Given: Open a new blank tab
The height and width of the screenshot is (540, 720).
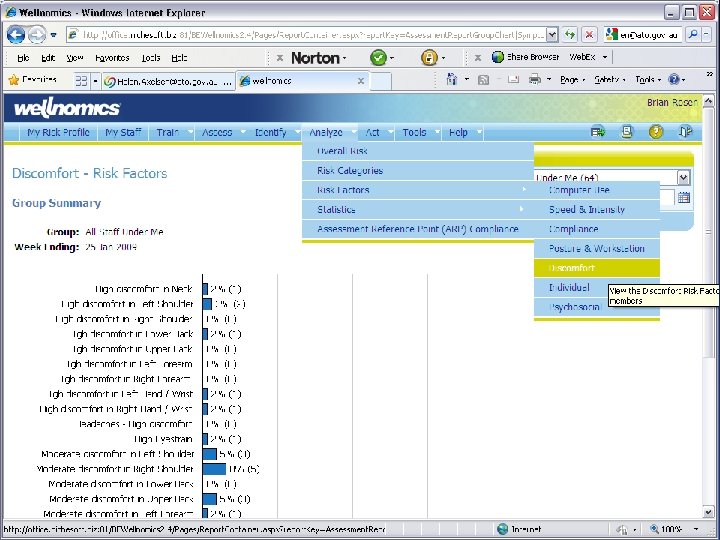Looking at the screenshot, I should 380,81.
